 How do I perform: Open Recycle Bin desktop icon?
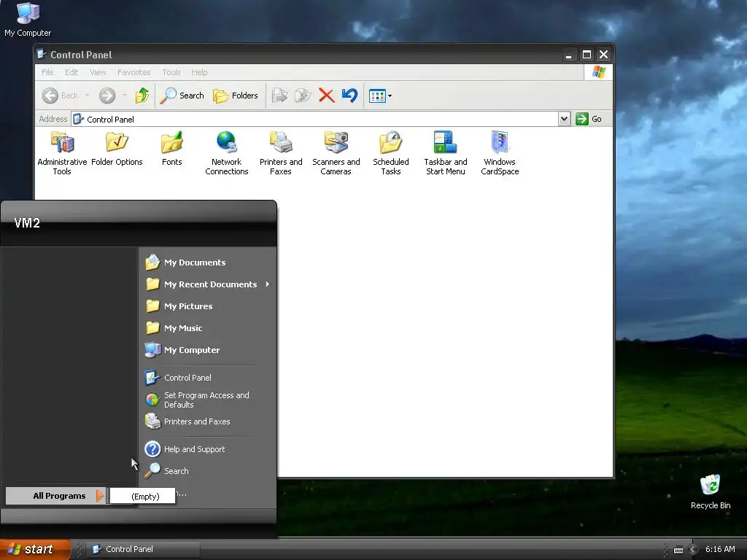[x=711, y=492]
